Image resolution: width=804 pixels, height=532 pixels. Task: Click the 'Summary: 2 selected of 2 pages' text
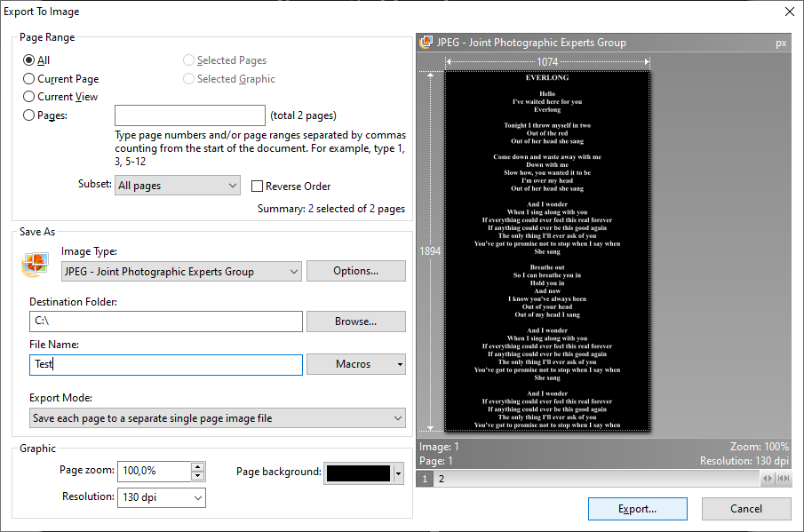(331, 209)
